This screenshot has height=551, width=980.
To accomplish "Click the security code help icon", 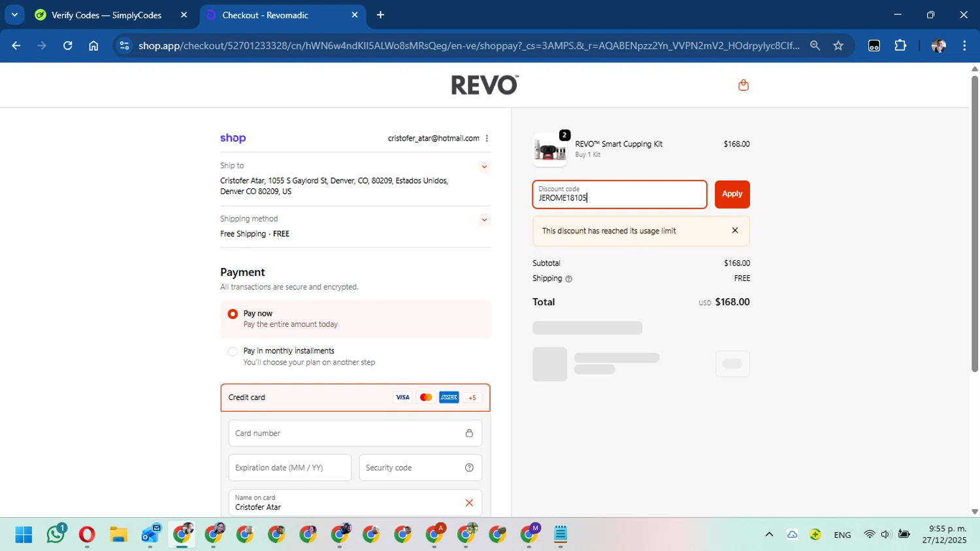I will coord(469,468).
